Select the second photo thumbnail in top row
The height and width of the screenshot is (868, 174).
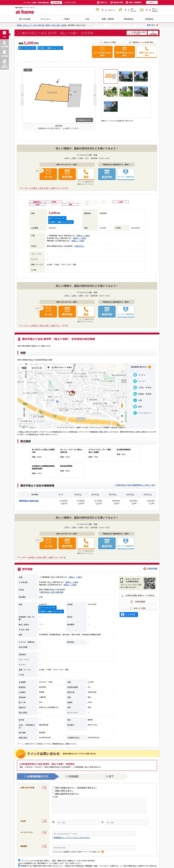click(x=126, y=77)
